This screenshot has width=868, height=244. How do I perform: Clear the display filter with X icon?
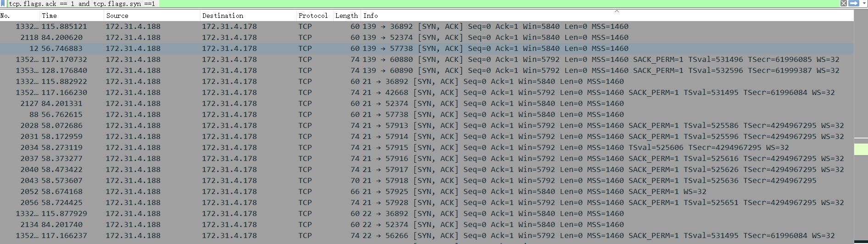tap(843, 3)
